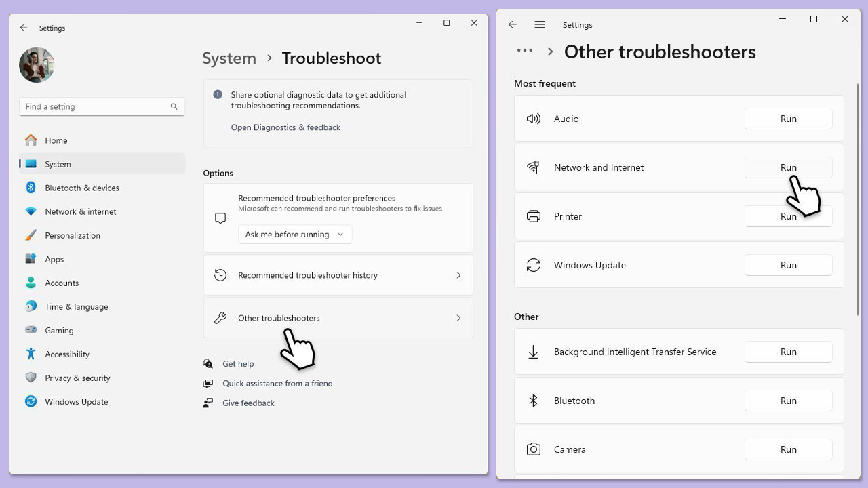Open Home in settings sidebar
Image resolution: width=868 pixels, height=488 pixels.
tap(102, 140)
